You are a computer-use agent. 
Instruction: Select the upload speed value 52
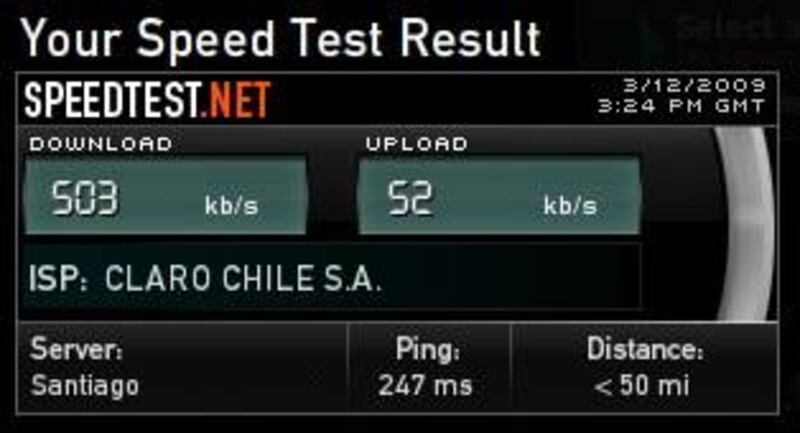(x=410, y=198)
